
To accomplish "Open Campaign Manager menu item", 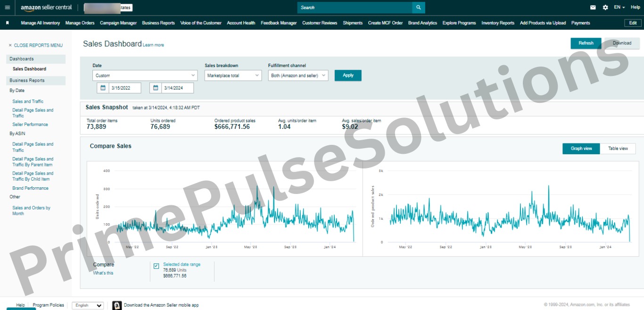I will tap(118, 23).
